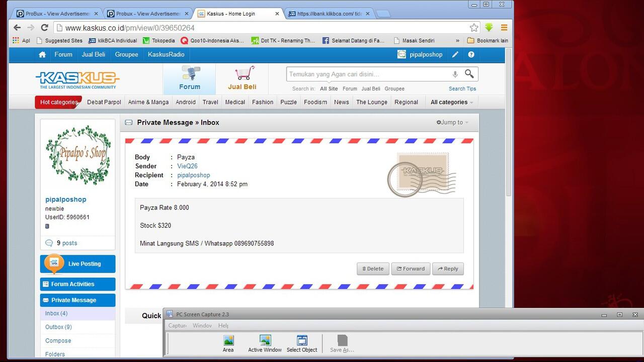Open the Chrome menu hamburger icon
This screenshot has width=644, height=362.
tap(504, 28)
